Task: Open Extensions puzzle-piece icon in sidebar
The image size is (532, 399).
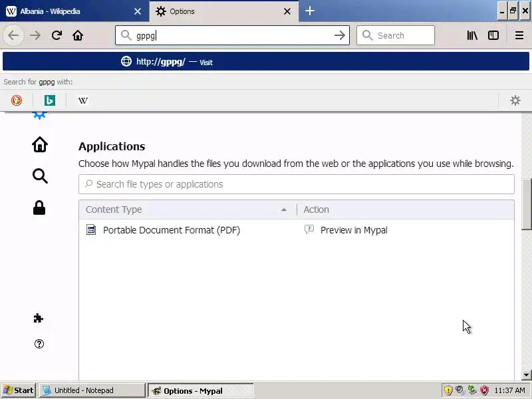Action: [x=39, y=319]
